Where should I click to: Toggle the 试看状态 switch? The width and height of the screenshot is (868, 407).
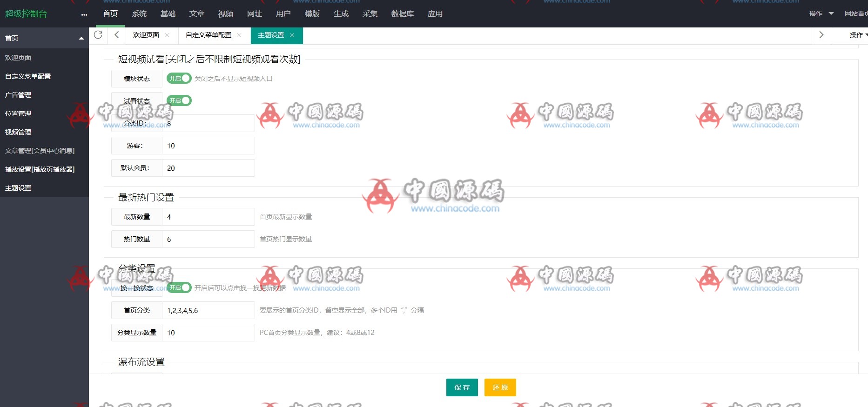pyautogui.click(x=179, y=100)
